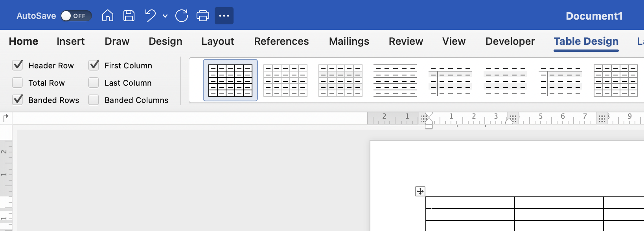Apply the third table style with shaded bands
The width and height of the screenshot is (644, 231).
pos(340,80)
